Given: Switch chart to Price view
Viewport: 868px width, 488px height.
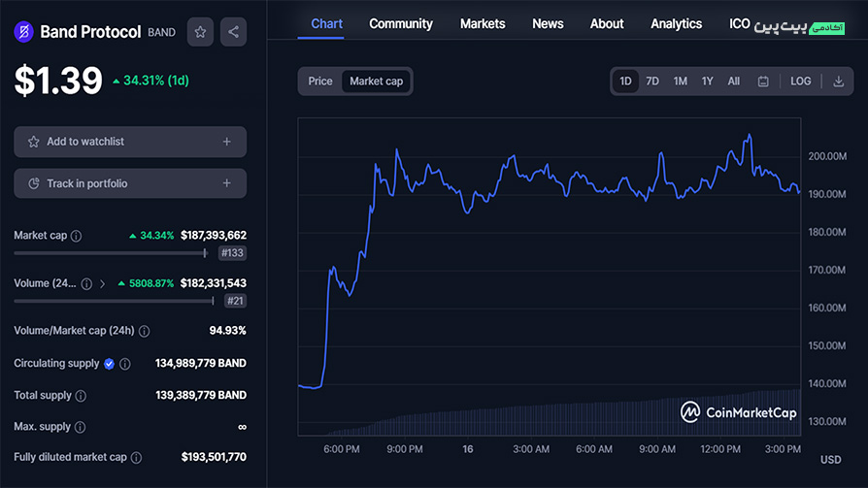Looking at the screenshot, I should pyautogui.click(x=320, y=81).
